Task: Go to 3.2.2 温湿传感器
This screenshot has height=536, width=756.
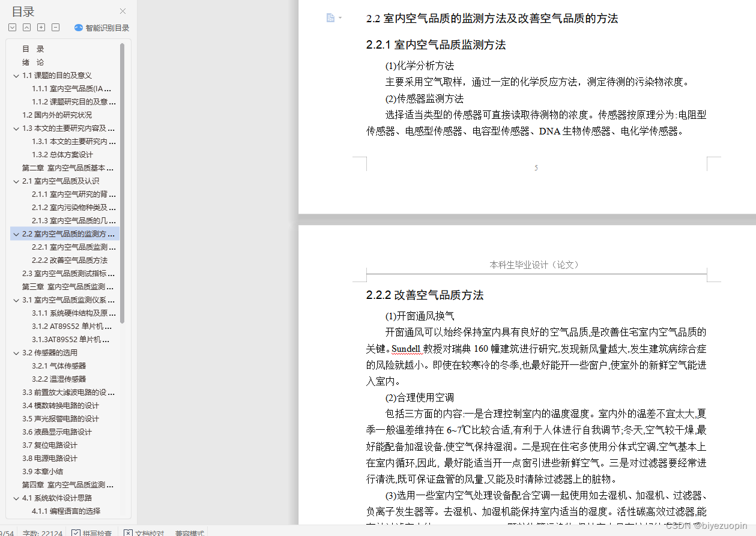Action: tap(59, 379)
